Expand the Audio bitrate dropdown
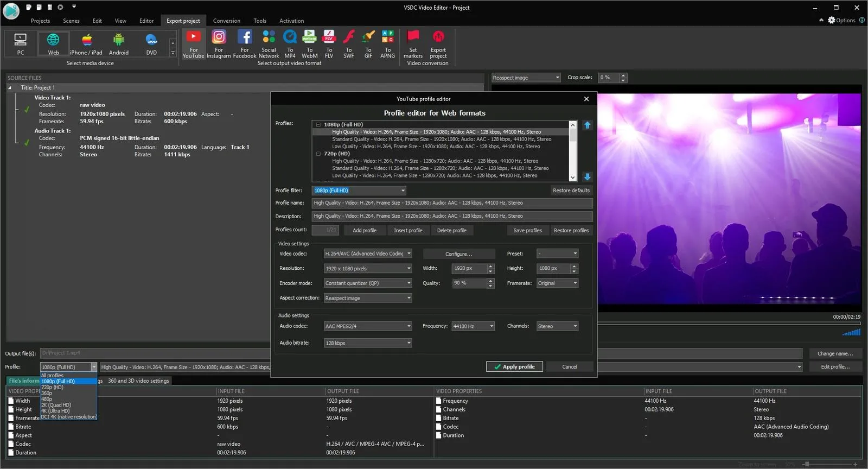868x469 pixels. click(x=367, y=343)
